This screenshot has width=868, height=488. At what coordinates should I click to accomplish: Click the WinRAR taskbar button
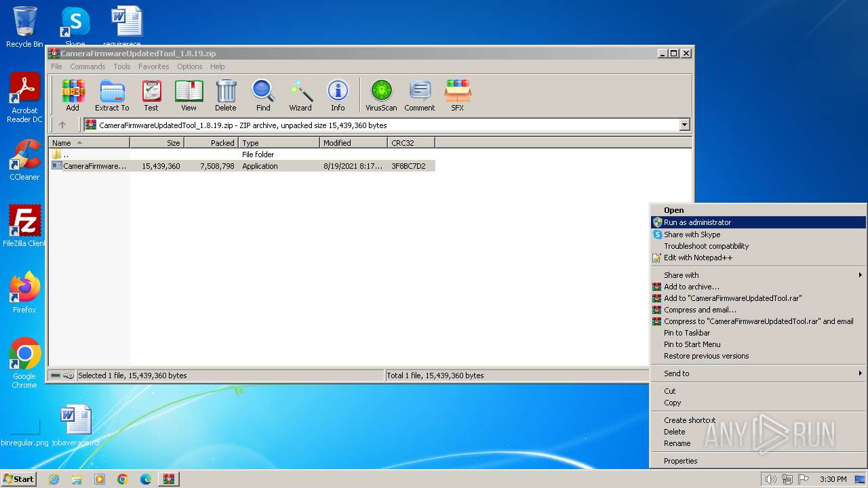coord(168,479)
